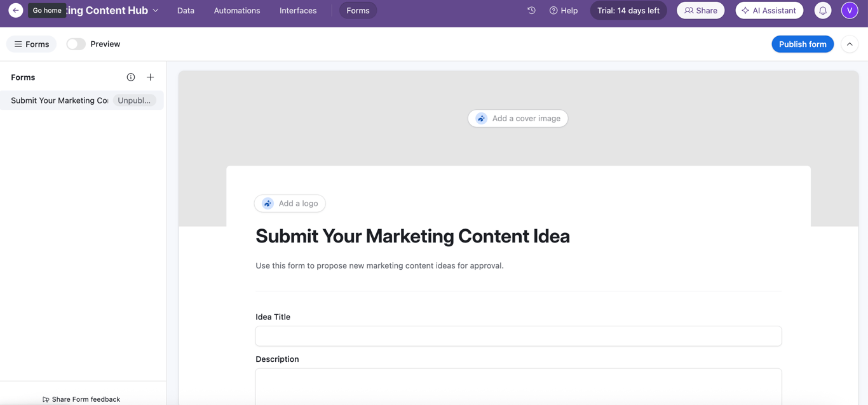The width and height of the screenshot is (868, 405).
Task: Open the AI Assistant
Action: pos(769,10)
